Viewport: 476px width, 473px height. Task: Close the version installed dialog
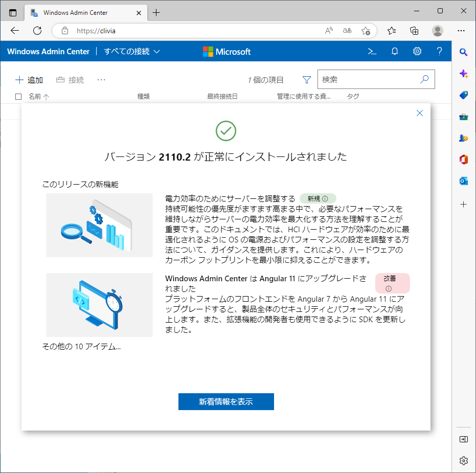pos(420,113)
